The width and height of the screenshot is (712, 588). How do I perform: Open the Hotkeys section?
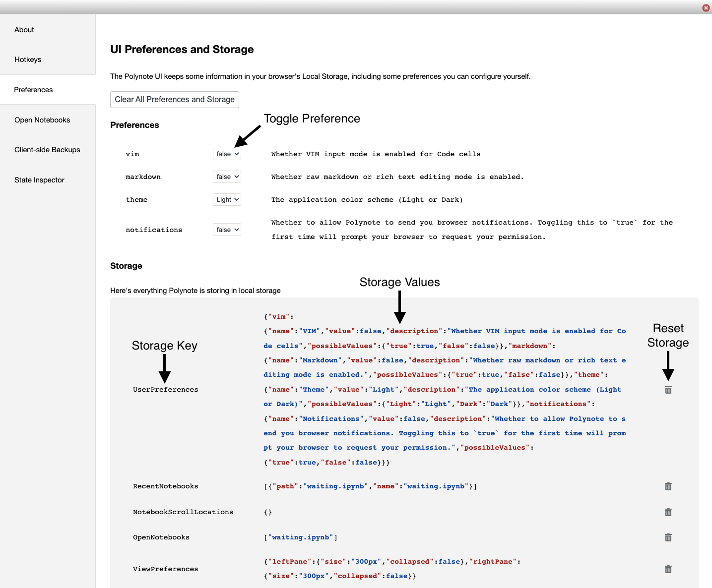(x=28, y=59)
